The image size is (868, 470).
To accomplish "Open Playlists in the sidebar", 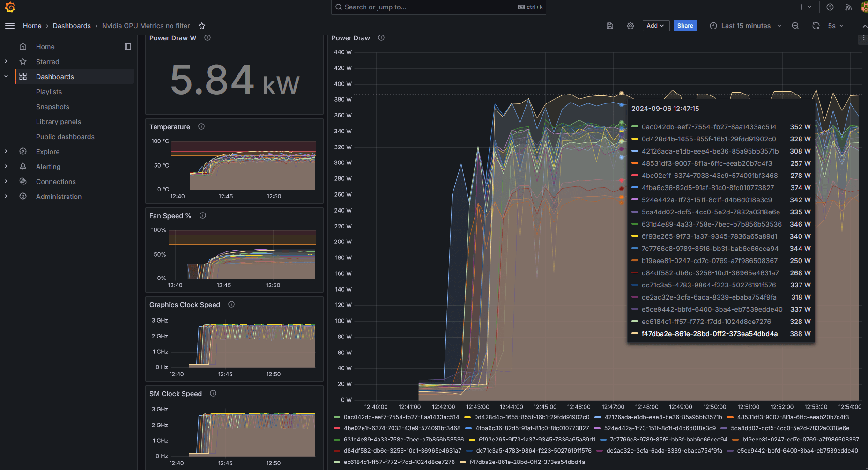I will pyautogui.click(x=49, y=92).
